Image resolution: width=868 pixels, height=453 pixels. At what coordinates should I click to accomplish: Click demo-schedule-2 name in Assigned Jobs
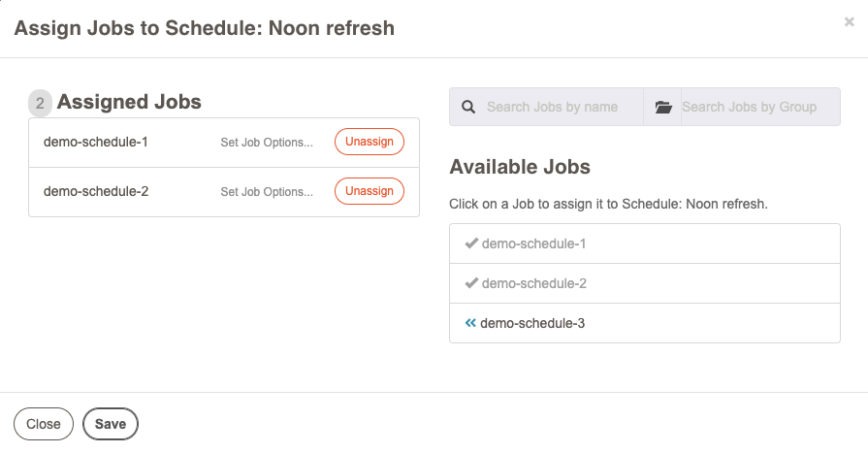point(96,191)
